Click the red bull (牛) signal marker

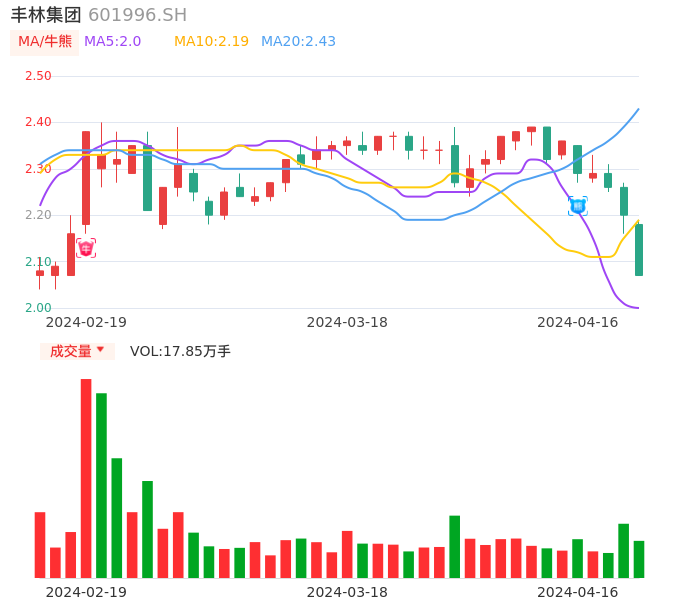tap(86, 248)
